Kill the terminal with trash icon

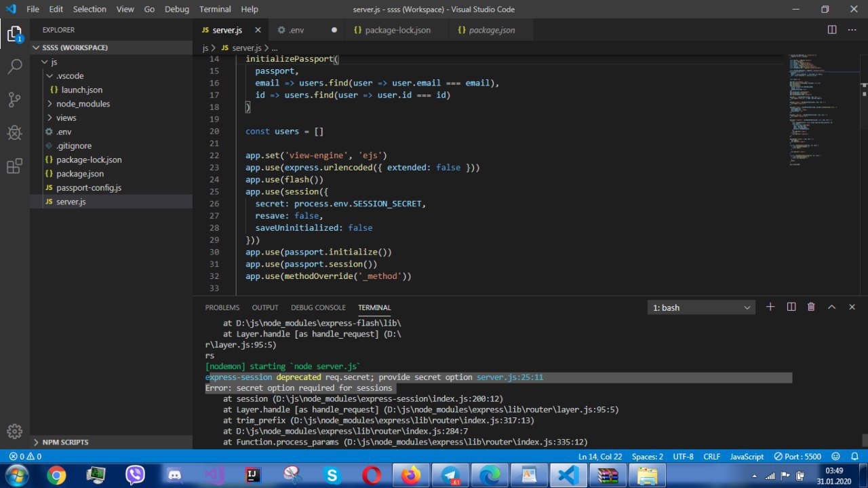[811, 307]
